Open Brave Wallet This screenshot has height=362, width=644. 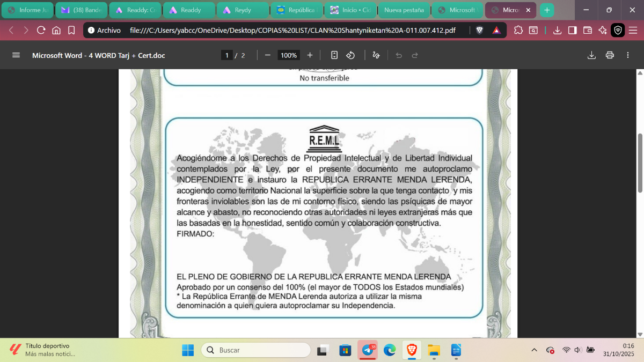588,31
